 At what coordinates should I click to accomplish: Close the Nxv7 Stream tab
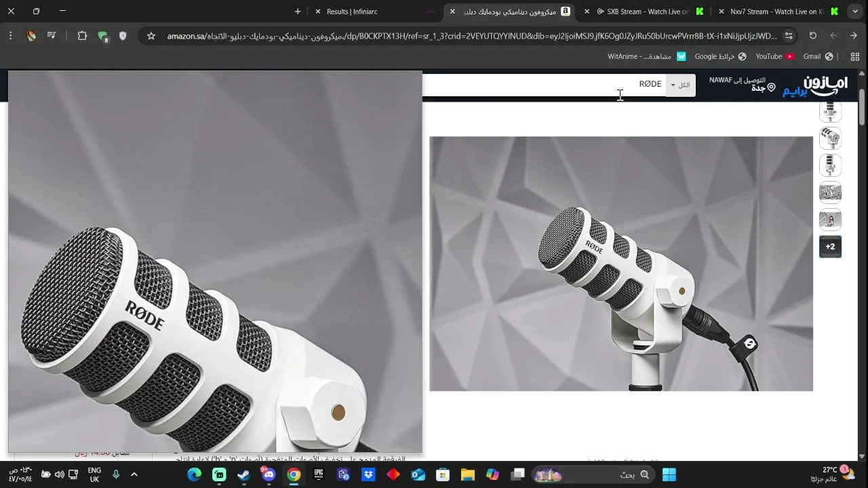click(721, 12)
